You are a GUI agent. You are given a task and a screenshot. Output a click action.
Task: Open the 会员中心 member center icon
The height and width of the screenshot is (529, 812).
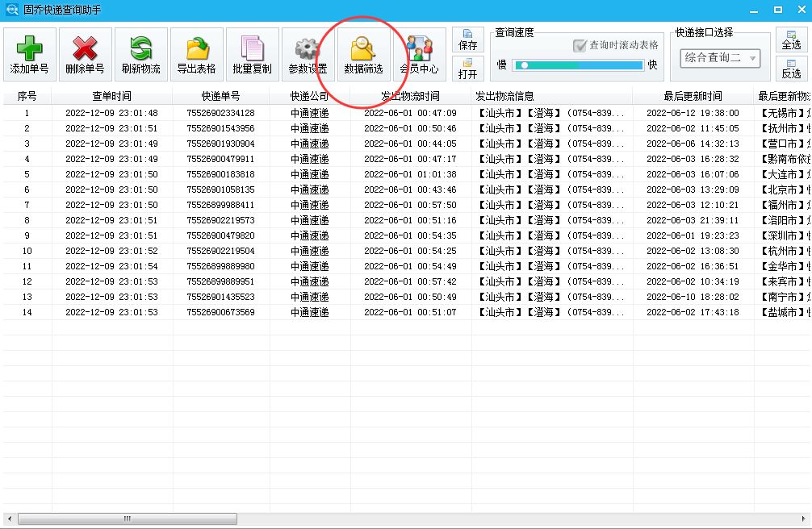(420, 53)
